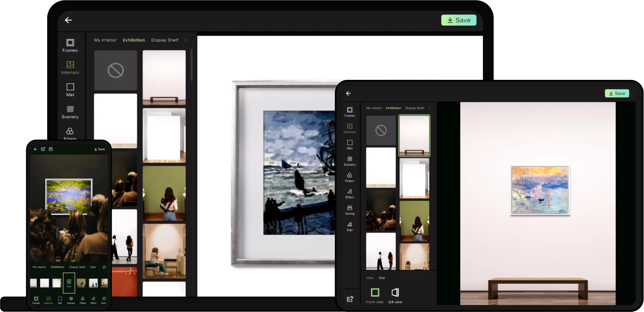The image size is (644, 312).
Task: Tap the replace-image icon in the phone top bar
Action: click(x=43, y=149)
